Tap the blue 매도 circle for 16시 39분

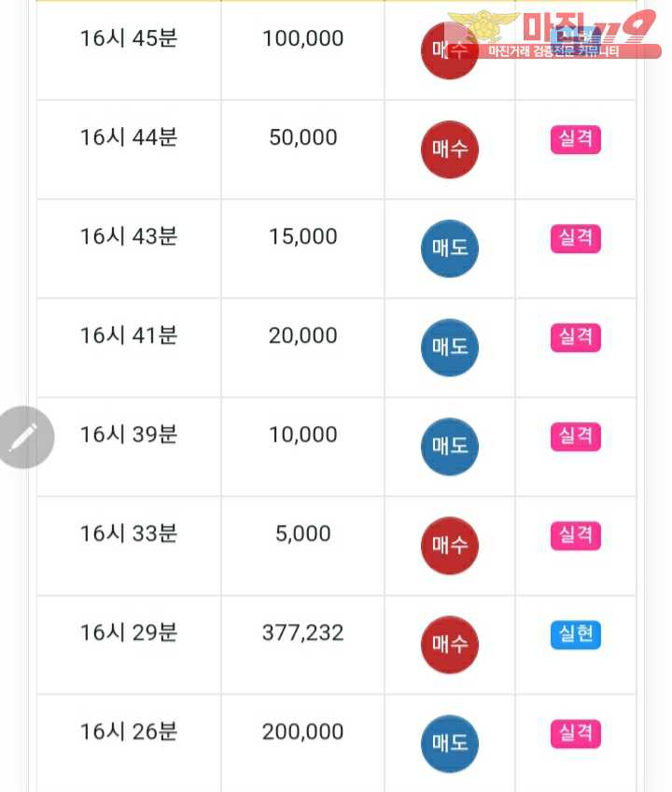449,446
